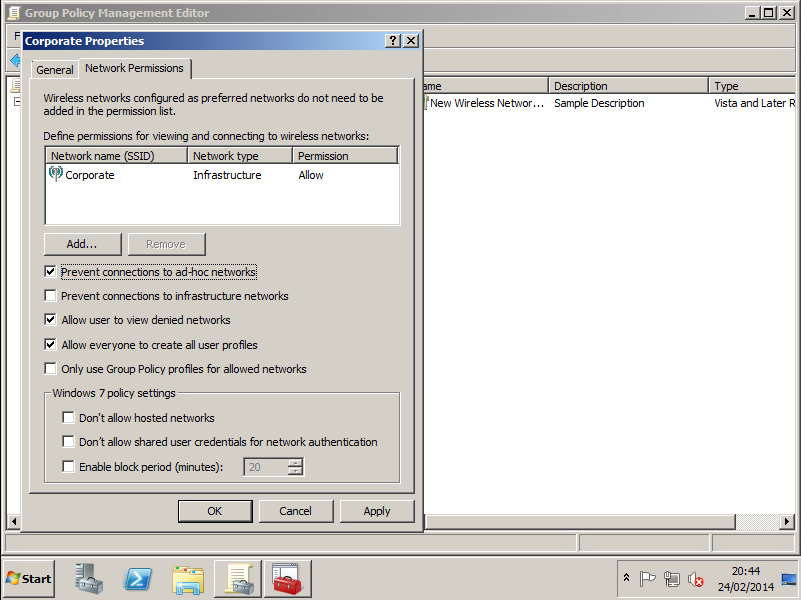Click the help question mark button
The width and height of the screenshot is (801, 600).
point(392,41)
